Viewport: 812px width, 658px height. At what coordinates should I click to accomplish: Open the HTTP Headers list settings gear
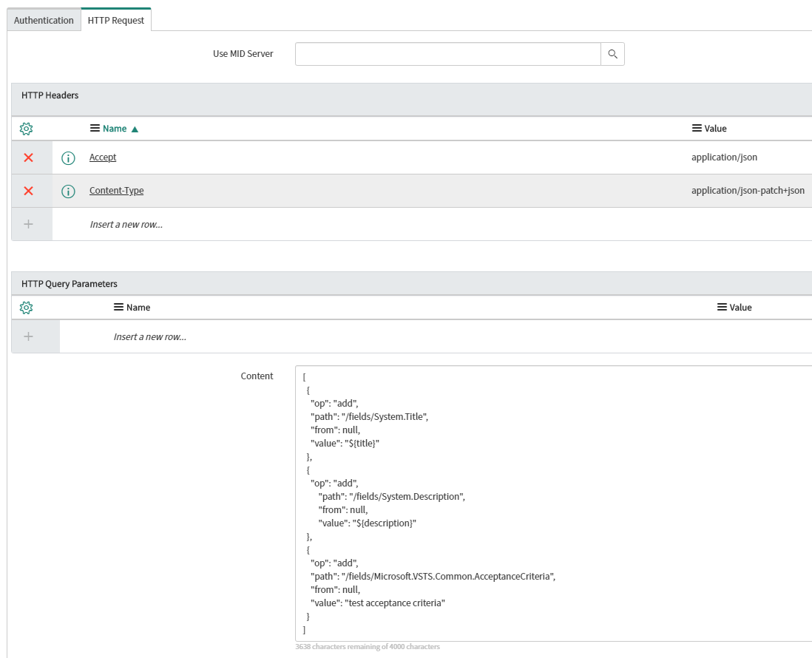click(x=26, y=128)
